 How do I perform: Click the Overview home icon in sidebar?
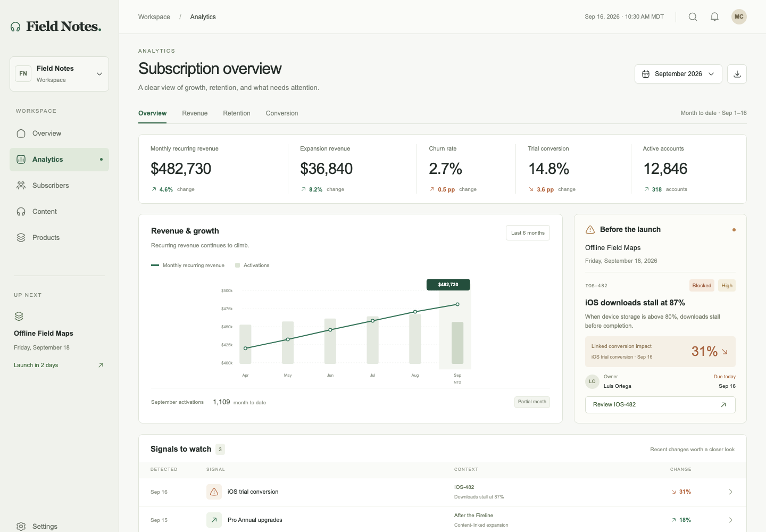tap(21, 133)
